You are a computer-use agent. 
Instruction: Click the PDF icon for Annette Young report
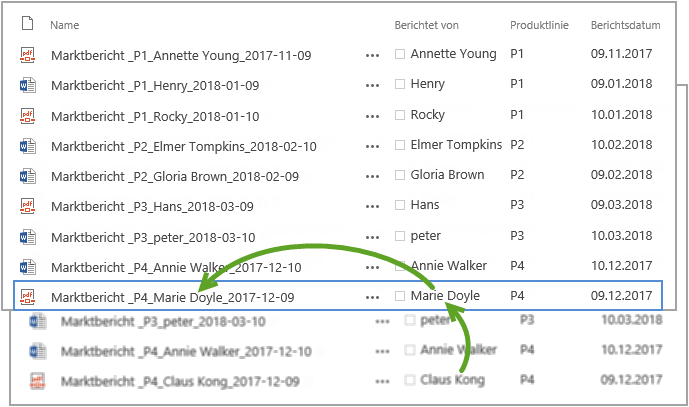28,55
